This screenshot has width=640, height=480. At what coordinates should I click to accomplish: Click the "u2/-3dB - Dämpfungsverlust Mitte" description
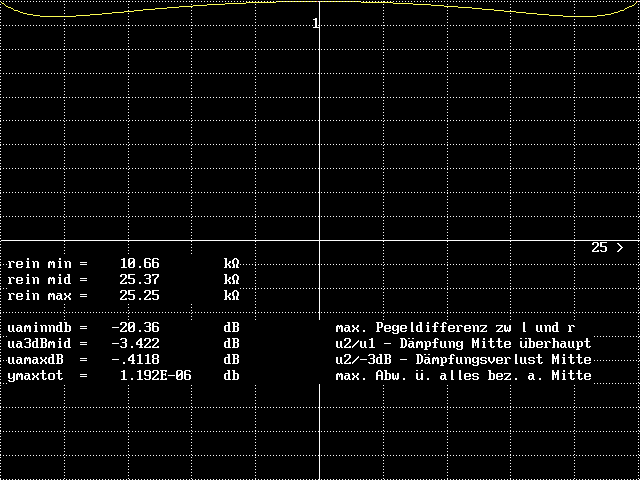[x=463, y=360]
